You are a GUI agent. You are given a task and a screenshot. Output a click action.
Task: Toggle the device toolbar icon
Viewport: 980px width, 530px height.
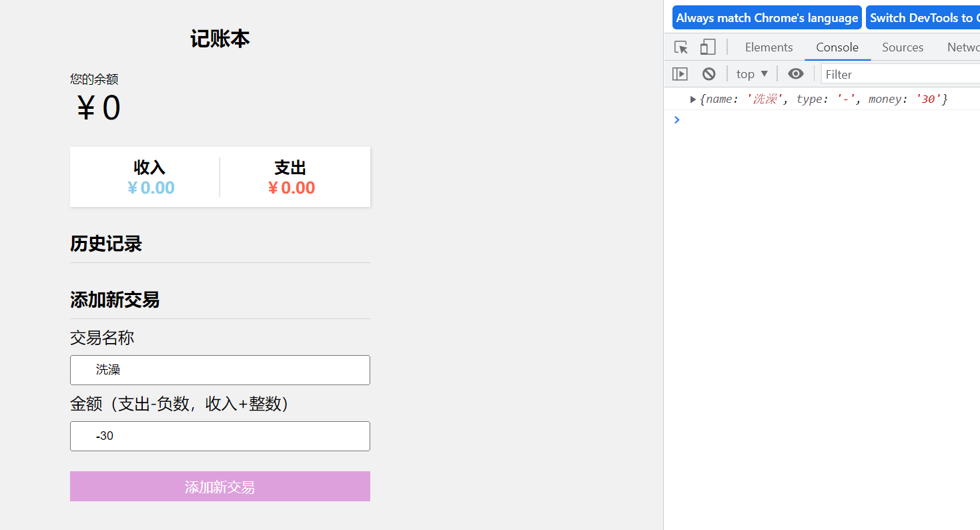(708, 47)
